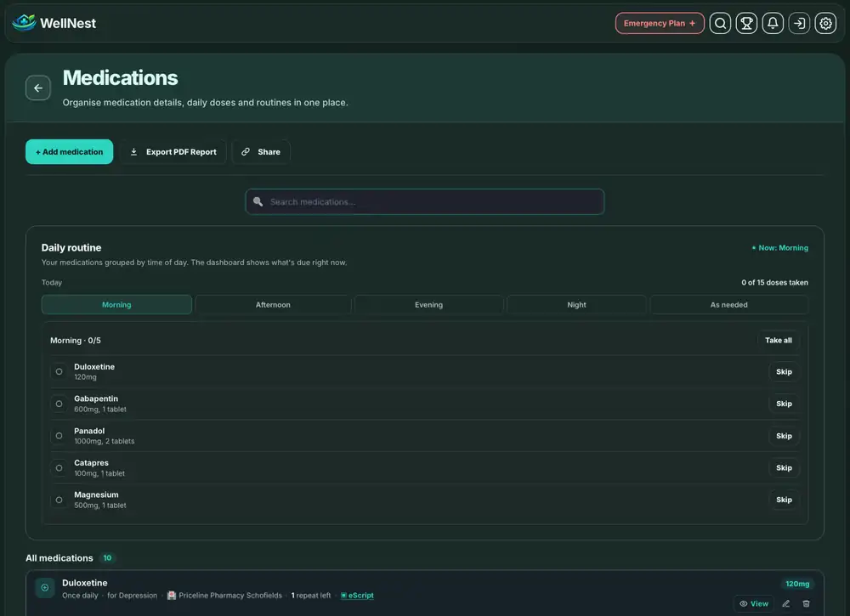Screen dimensions: 850x616
Task: View Duloxetine details with eye button
Action: pyautogui.click(x=754, y=603)
